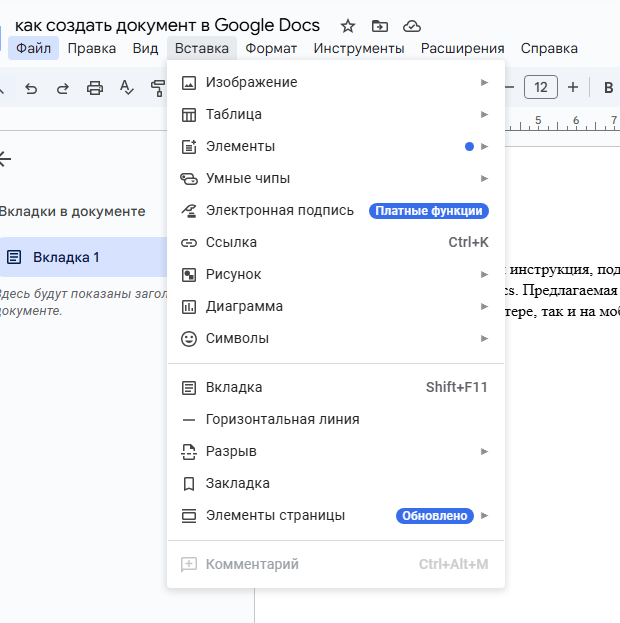Click the Элементы страницы icon

(x=189, y=516)
